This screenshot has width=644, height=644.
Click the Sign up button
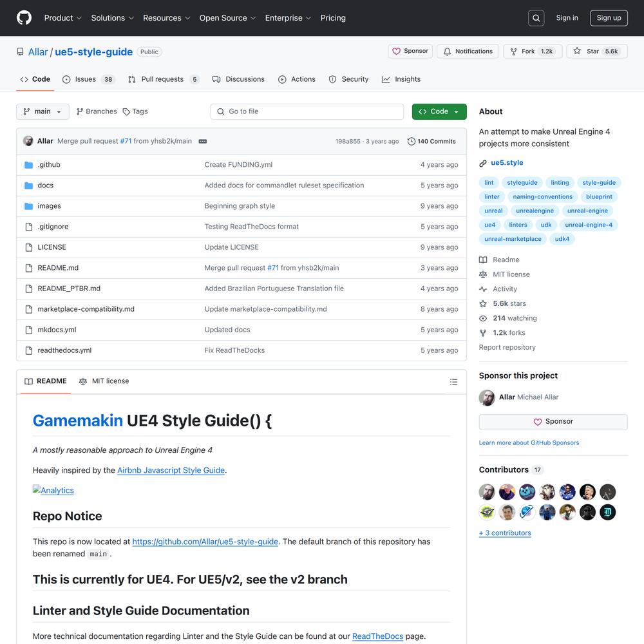[609, 18]
